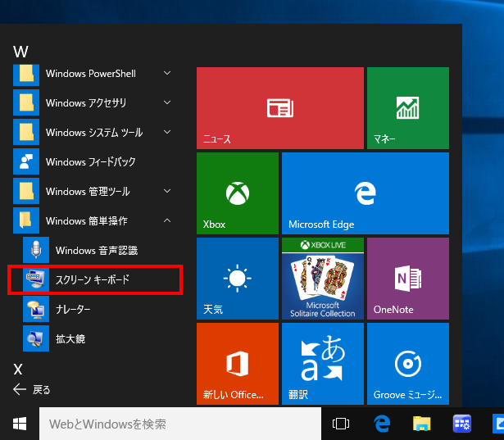Viewport: 504px width, 440px height.
Task: Open File Explorer from the taskbar
Action: (422, 424)
